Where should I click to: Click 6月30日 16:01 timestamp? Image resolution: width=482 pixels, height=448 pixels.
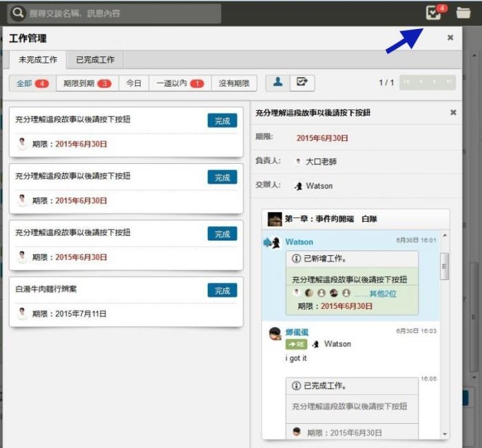click(416, 240)
